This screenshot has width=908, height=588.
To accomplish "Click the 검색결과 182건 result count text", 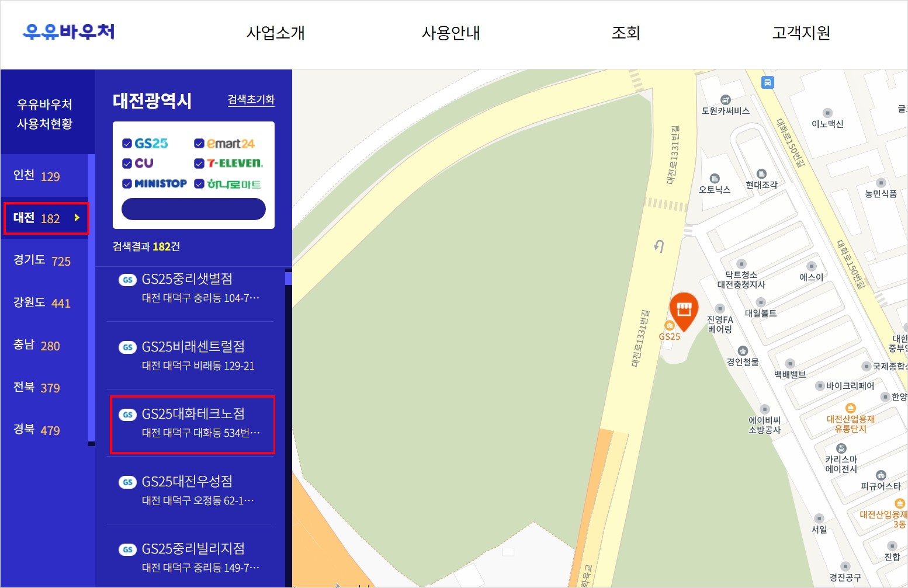I will pos(146,246).
